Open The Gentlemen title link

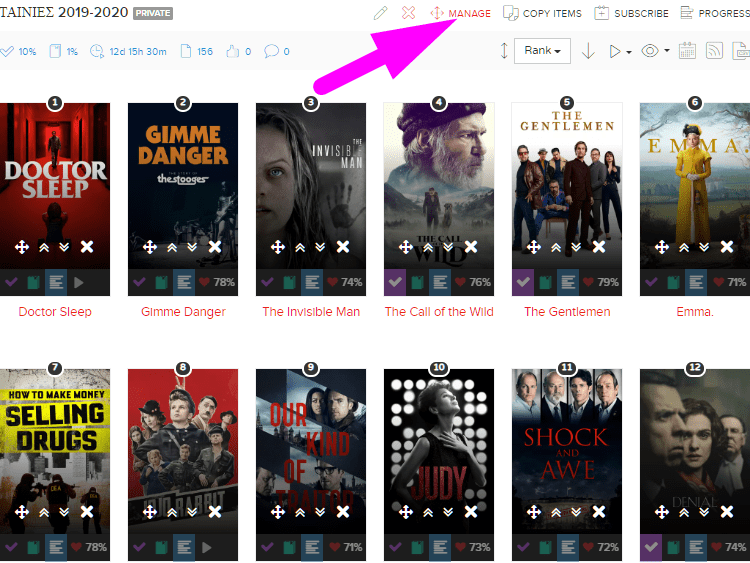[x=567, y=312]
